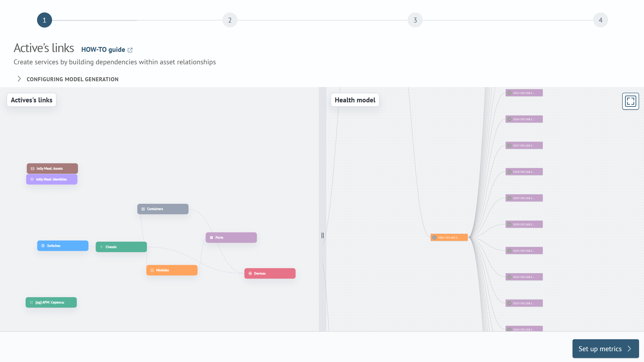Select the 1020-192.168.2... node label
The width and height of the screenshot is (644, 362).
(x=523, y=224)
